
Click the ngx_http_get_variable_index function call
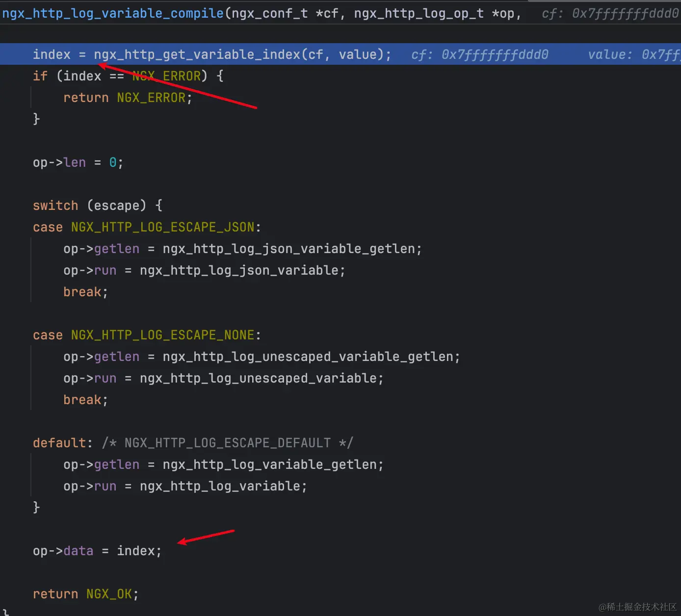(197, 54)
